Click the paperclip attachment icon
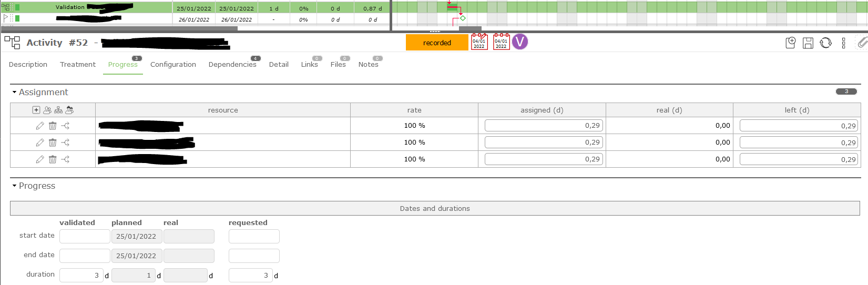Screen dimensions: 868x285 click(862, 42)
